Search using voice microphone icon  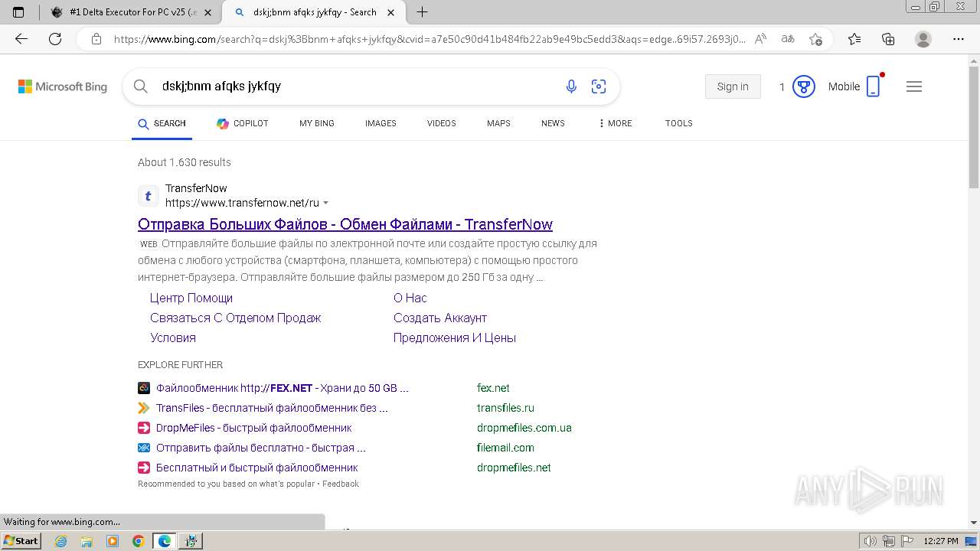click(x=571, y=86)
